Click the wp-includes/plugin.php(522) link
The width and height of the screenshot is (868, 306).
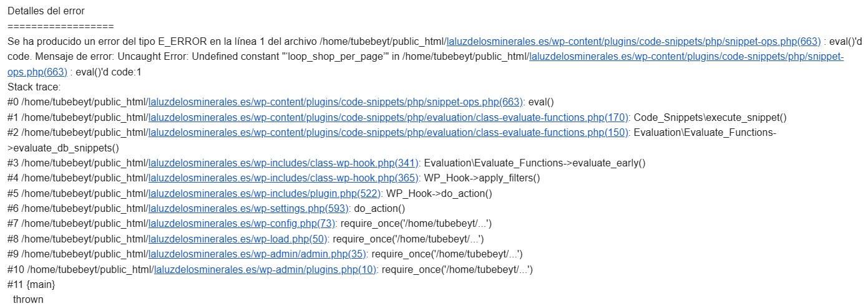(265, 193)
